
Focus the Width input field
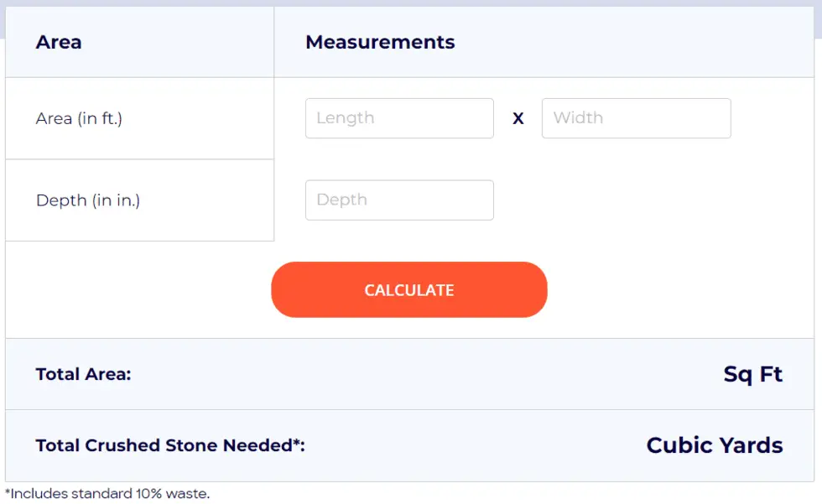pyautogui.click(x=637, y=118)
